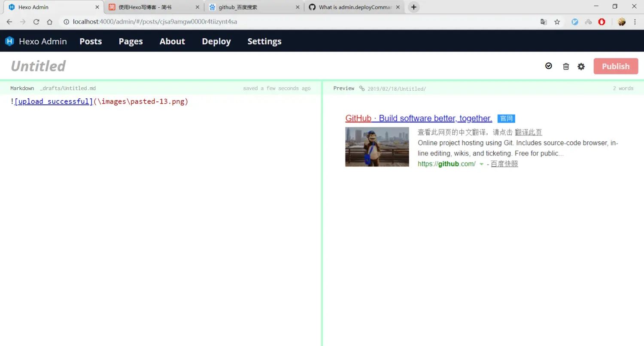Close the 使用Hexo写博客 tab
Screen dimensions: 644x346
click(197, 7)
